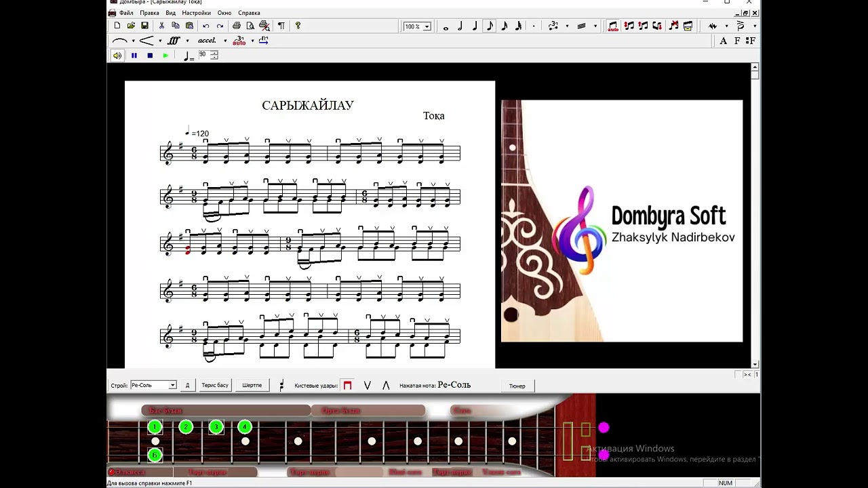The height and width of the screenshot is (488, 868).
Task: Click the Д button
Action: [187, 385]
